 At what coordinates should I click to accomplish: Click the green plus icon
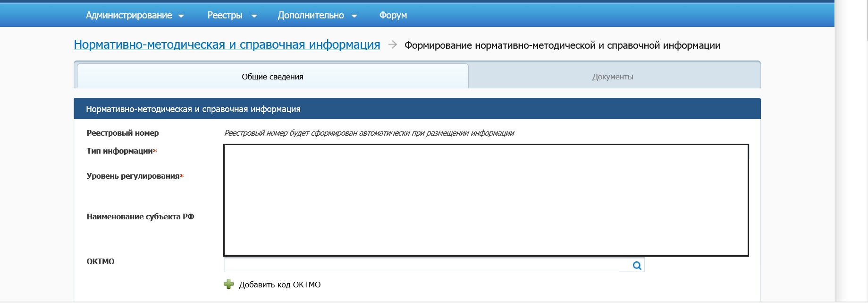(x=228, y=284)
